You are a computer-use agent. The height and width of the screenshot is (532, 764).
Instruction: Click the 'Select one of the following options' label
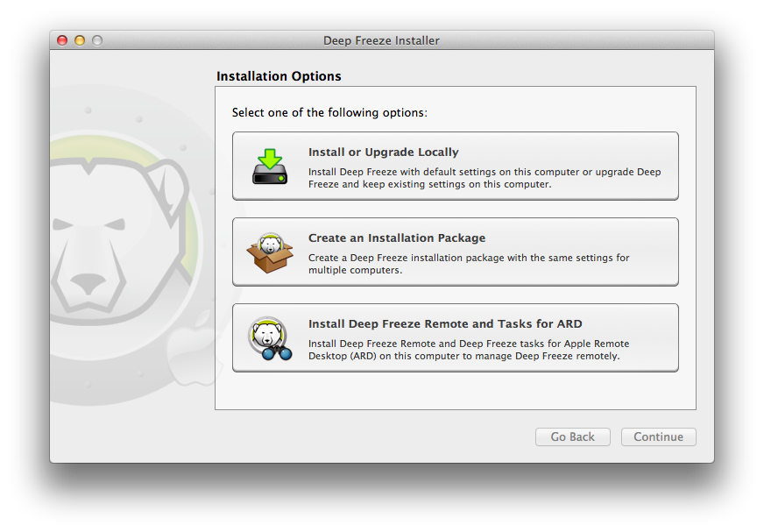[x=329, y=113]
